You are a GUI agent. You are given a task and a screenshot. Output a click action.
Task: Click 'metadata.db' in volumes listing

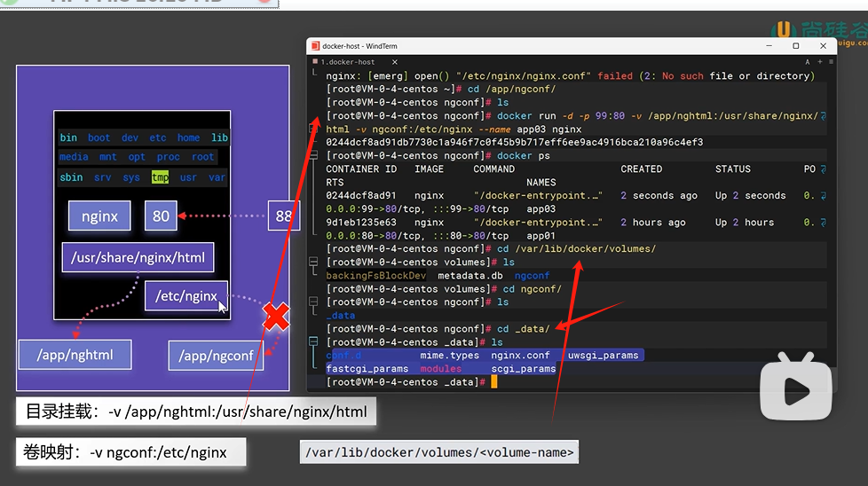pos(470,275)
